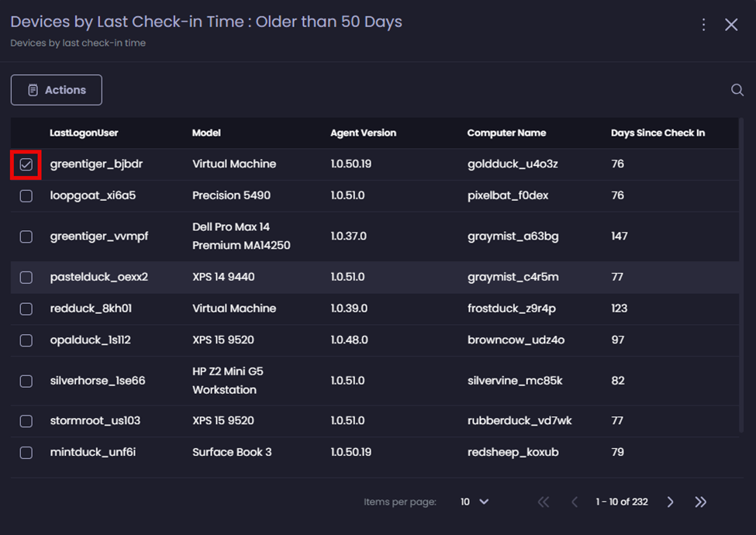The width and height of the screenshot is (756, 535).
Task: Click the search magnifier icon
Action: [x=737, y=90]
